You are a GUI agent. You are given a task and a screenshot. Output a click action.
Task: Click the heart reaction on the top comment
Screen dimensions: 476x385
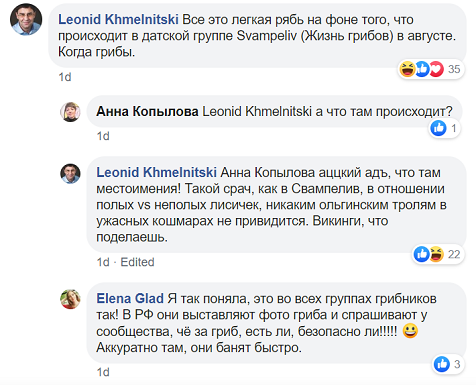437,69
